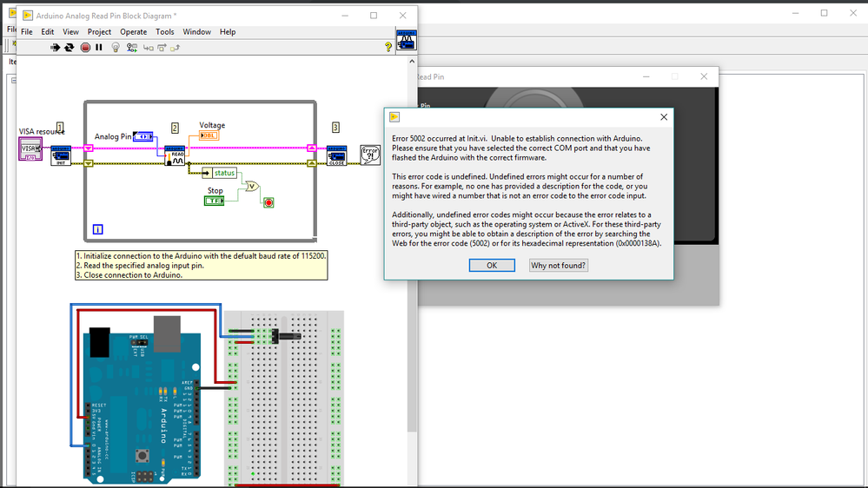Open the Help menu

click(x=228, y=32)
